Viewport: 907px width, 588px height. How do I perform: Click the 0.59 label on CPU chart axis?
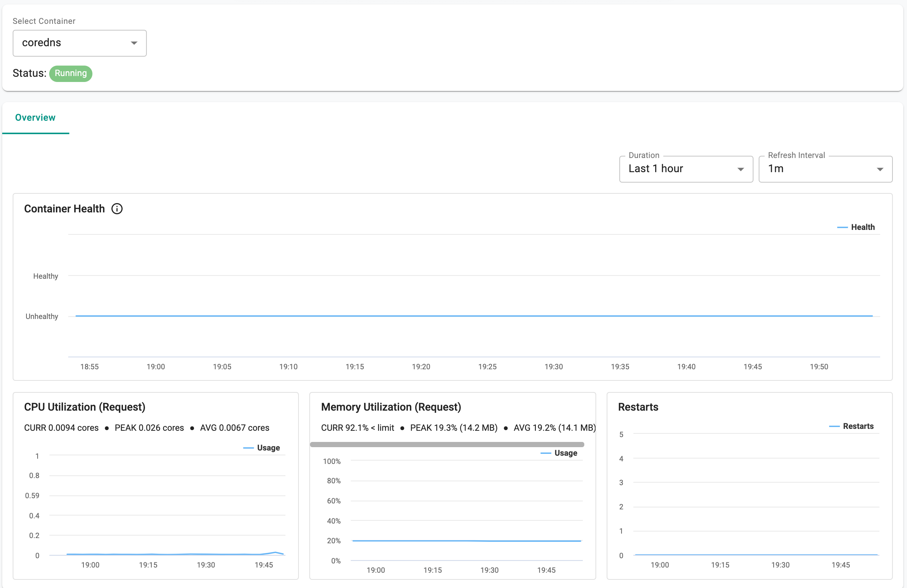click(x=32, y=496)
